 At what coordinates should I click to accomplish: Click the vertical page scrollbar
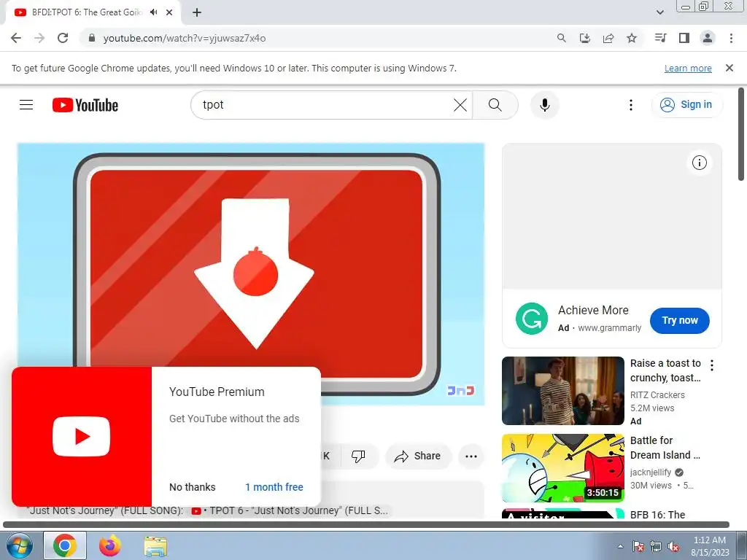tap(741, 134)
